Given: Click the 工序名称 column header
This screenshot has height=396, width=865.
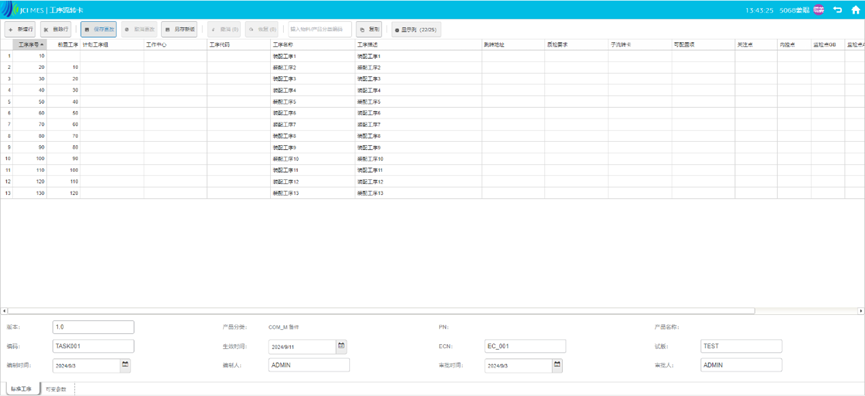Looking at the screenshot, I should coord(313,45).
